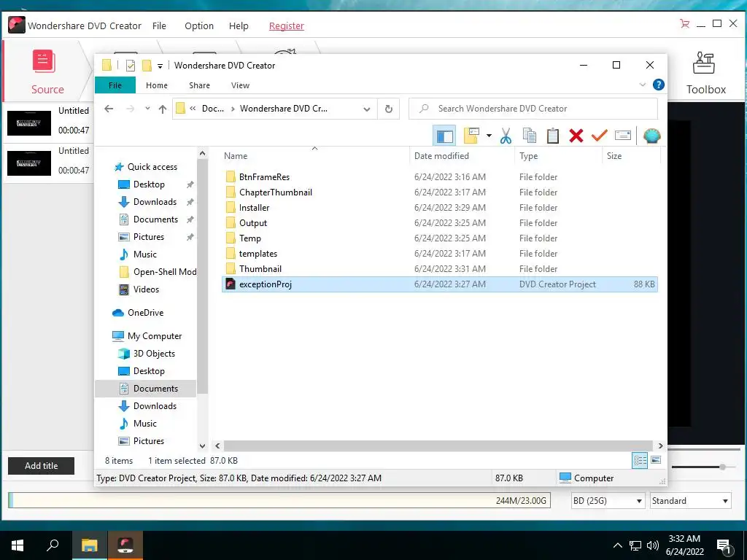Click the address bar path Wondershare DVD Cr...
The width and height of the screenshot is (747, 560).
[x=284, y=109]
